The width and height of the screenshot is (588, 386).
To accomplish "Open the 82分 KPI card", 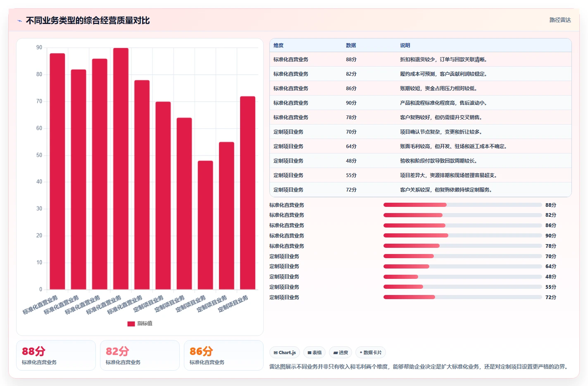I will [140, 355].
